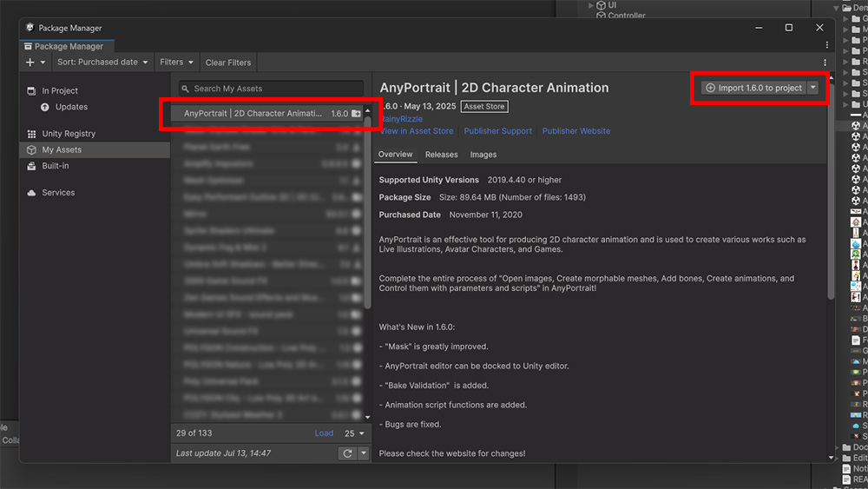Screen dimensions: 868x489
Task: Open the refresh options dropdown arrow
Action: [x=364, y=453]
